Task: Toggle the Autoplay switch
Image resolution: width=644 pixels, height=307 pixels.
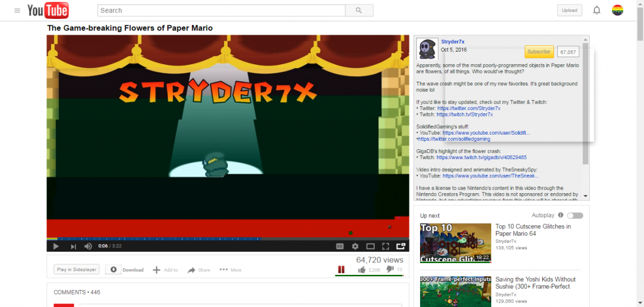Action: [x=575, y=215]
